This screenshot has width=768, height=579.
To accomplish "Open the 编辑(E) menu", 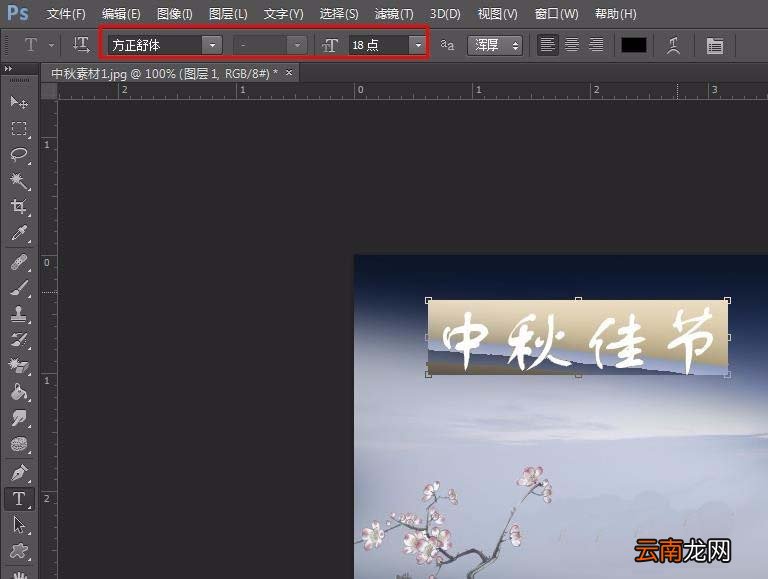I will coord(120,14).
